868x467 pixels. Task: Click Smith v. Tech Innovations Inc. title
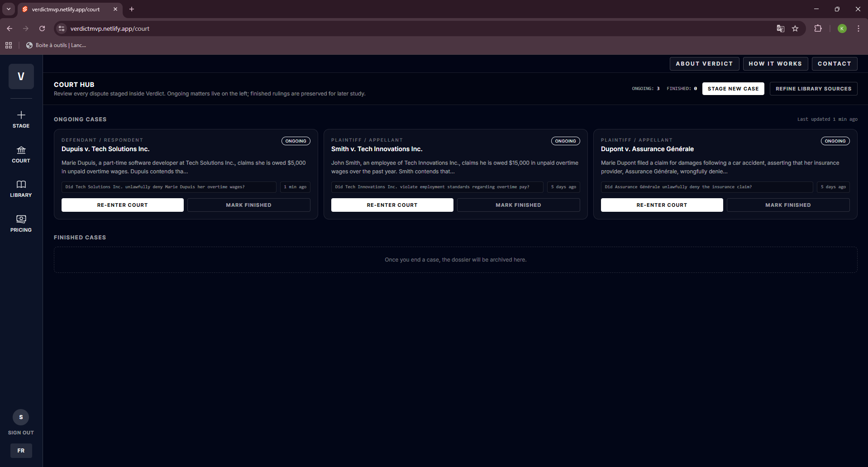point(377,149)
